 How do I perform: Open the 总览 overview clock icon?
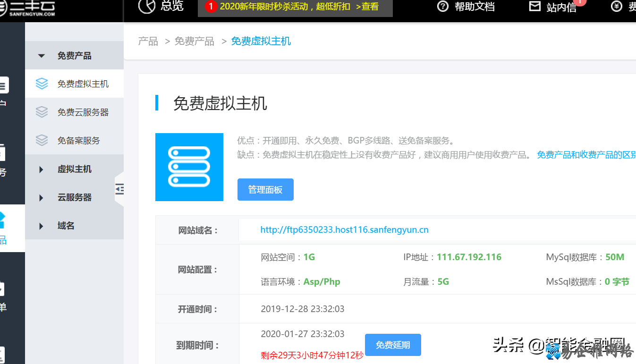pyautogui.click(x=147, y=8)
